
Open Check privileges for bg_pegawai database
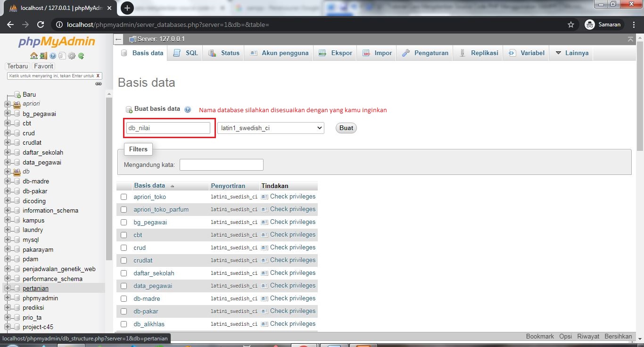pyautogui.click(x=293, y=222)
